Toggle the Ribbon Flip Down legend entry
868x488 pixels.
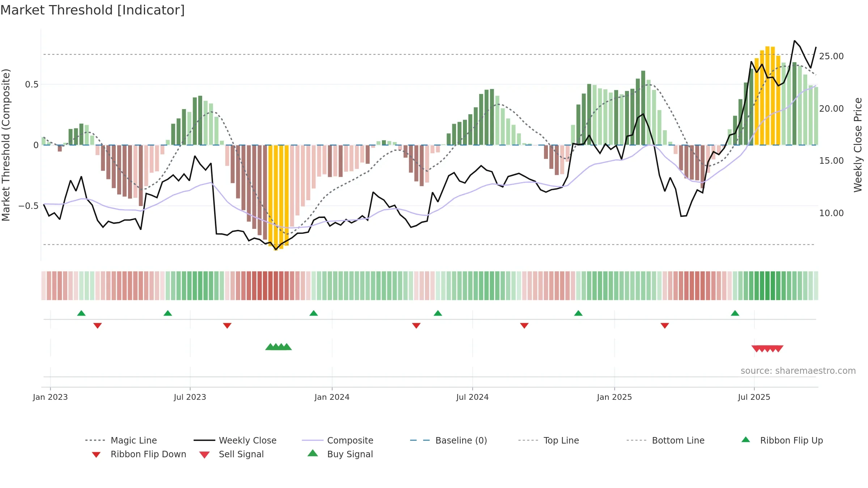139,454
